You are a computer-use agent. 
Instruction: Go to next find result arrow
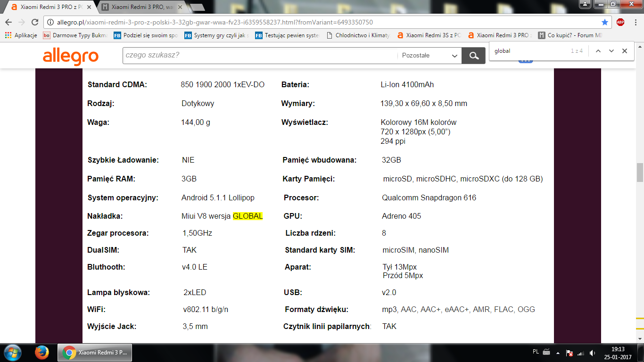pyautogui.click(x=611, y=51)
